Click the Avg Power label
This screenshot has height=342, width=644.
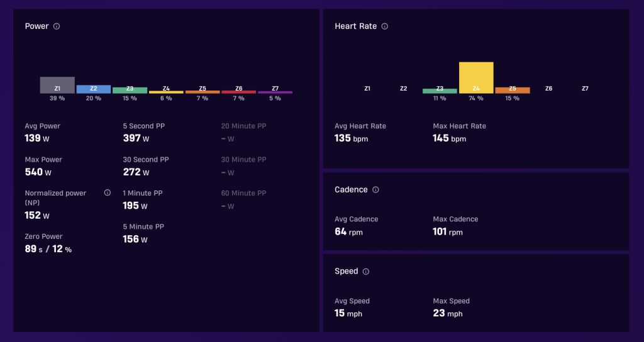pyautogui.click(x=42, y=126)
